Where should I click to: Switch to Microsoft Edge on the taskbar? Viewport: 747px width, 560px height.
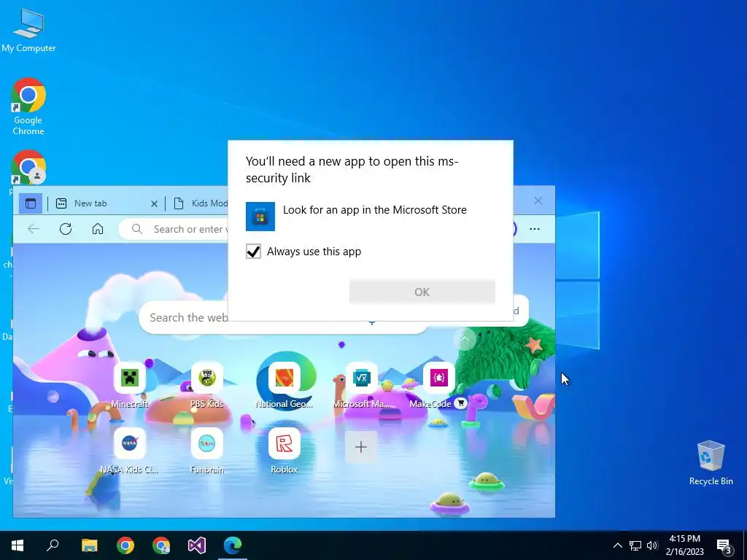233,545
